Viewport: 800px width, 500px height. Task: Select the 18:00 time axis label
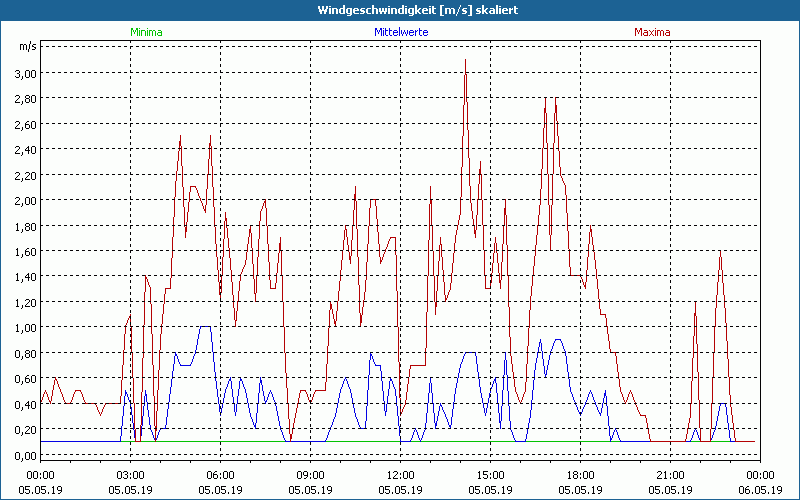click(580, 475)
